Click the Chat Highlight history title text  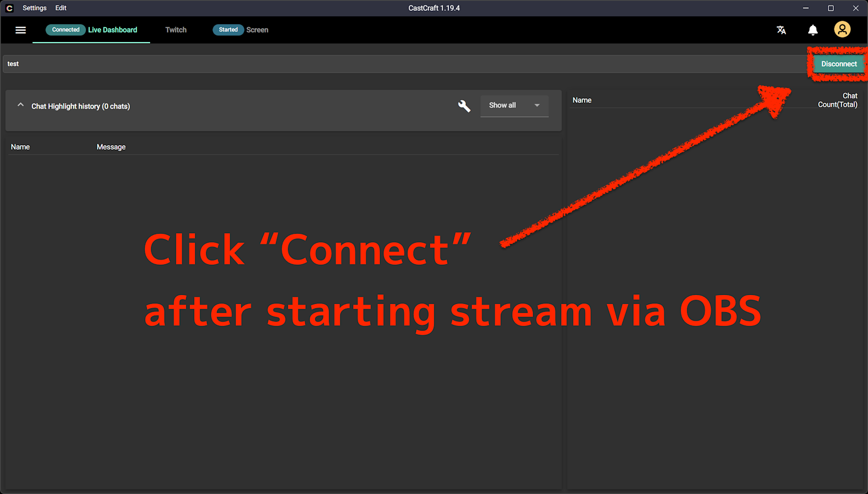coord(81,106)
